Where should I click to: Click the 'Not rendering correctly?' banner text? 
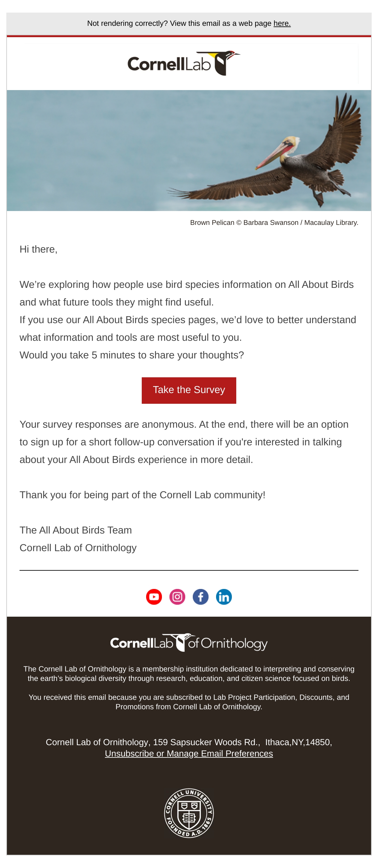point(179,23)
